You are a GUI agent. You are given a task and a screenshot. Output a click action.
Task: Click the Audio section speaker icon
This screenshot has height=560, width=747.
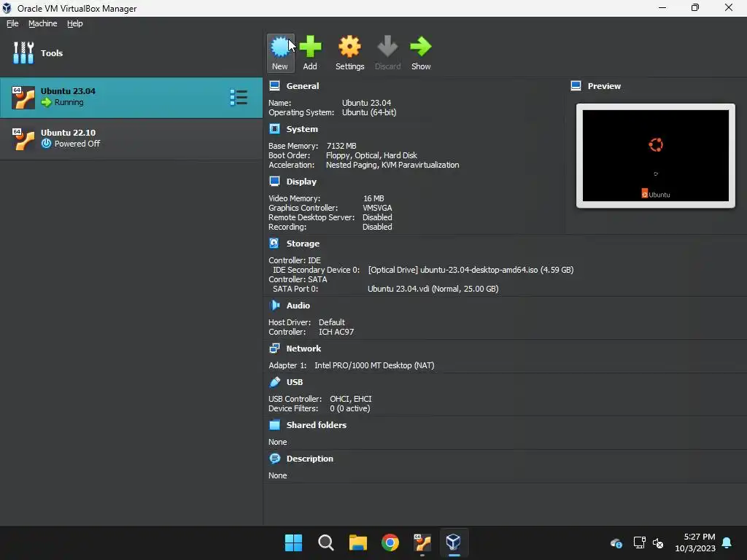pos(274,305)
